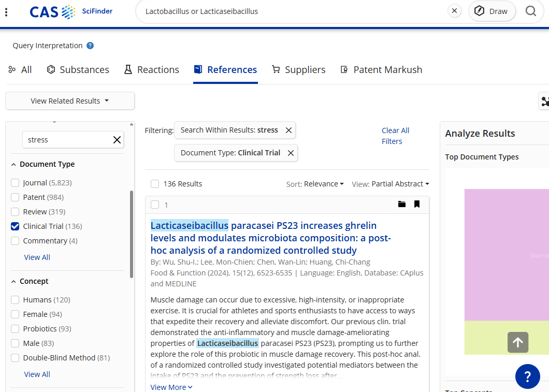Check the Journal document type box

click(15, 183)
